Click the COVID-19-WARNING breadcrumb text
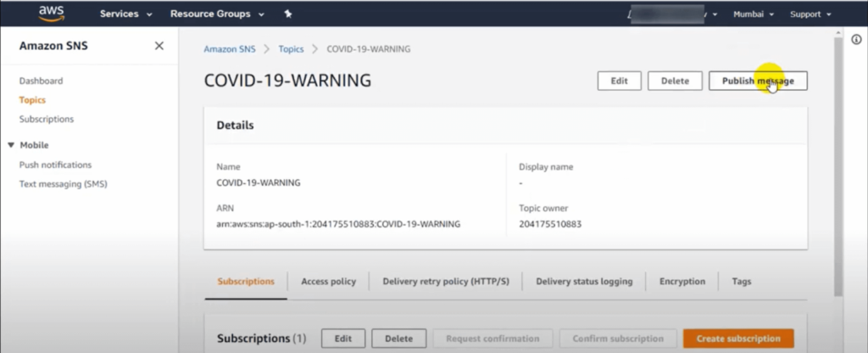 [369, 48]
